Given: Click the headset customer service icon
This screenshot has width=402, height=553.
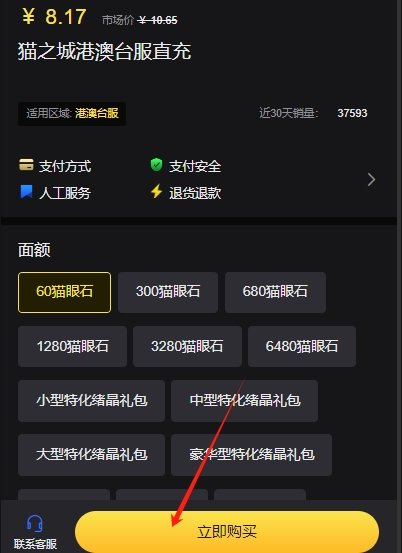Looking at the screenshot, I should 35,523.
